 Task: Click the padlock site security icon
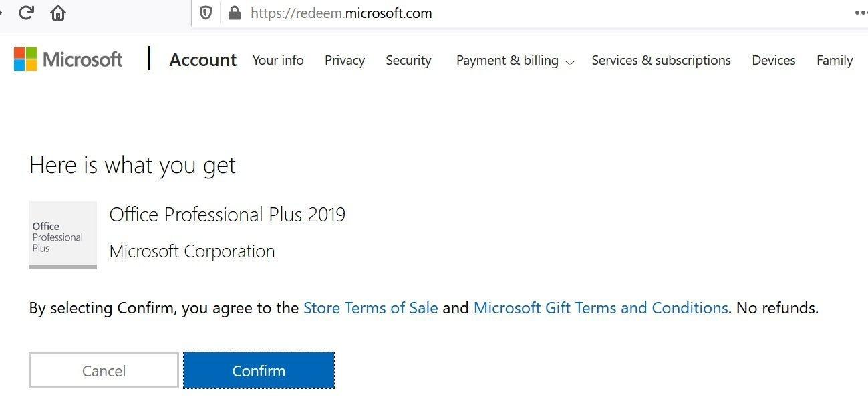(234, 13)
